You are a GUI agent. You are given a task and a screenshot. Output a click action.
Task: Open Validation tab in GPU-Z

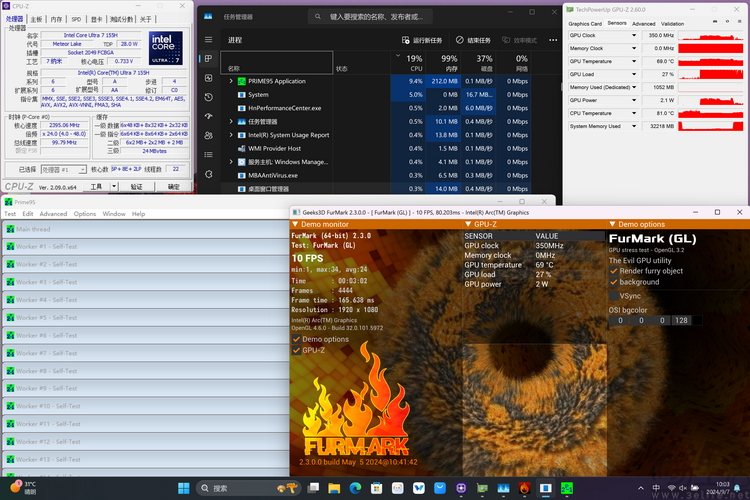coord(672,23)
